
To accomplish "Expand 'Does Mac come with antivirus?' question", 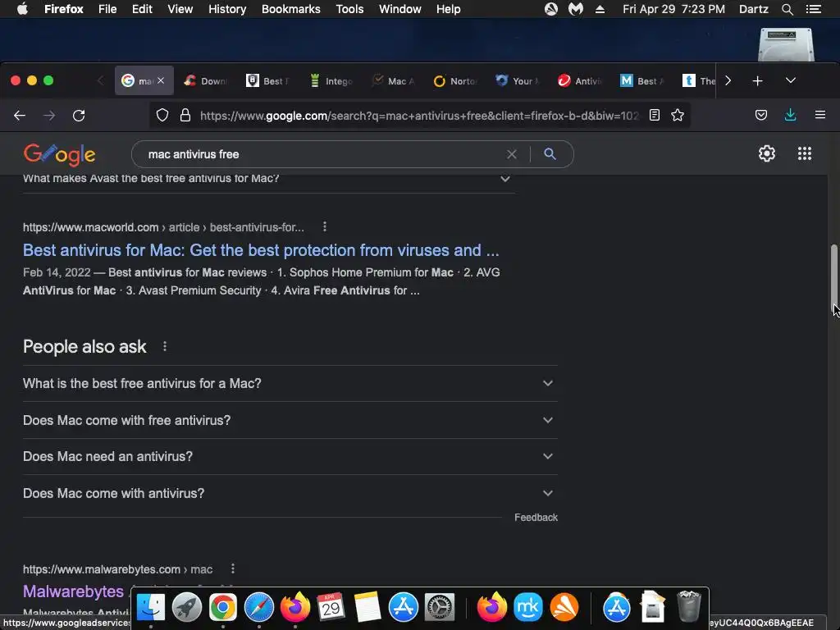I will coord(290,493).
